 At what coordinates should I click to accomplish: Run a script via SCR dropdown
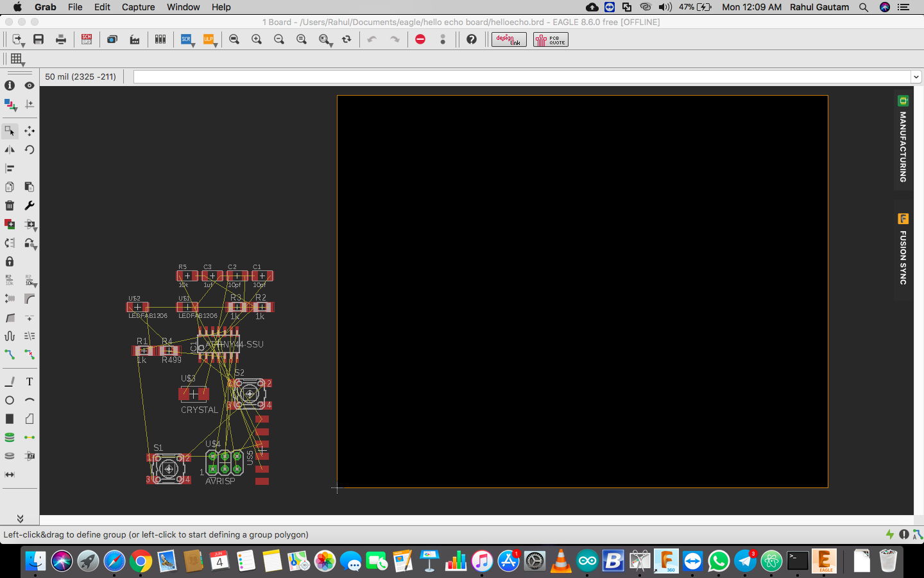pyautogui.click(x=187, y=40)
